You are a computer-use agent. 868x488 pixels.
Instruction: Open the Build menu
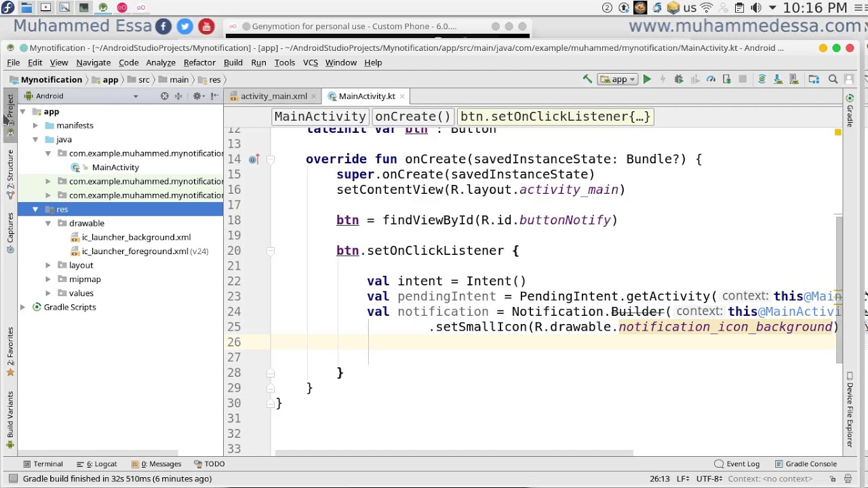pyautogui.click(x=233, y=62)
